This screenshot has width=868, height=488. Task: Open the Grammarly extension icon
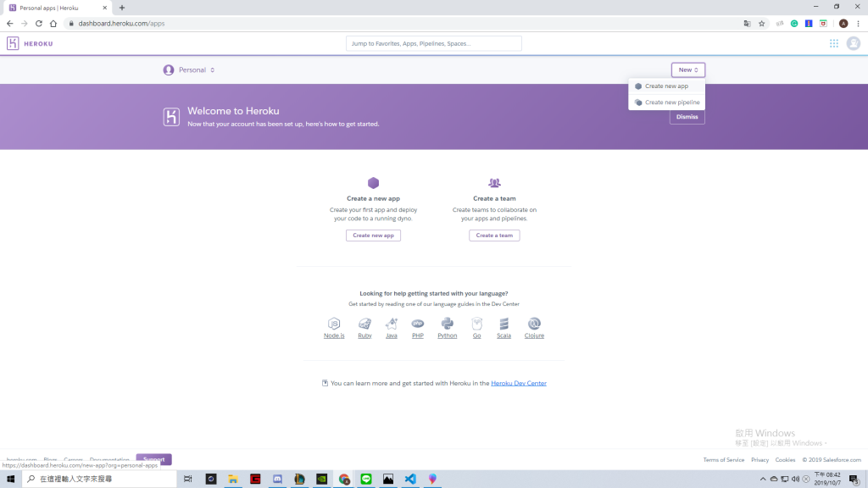794,23
